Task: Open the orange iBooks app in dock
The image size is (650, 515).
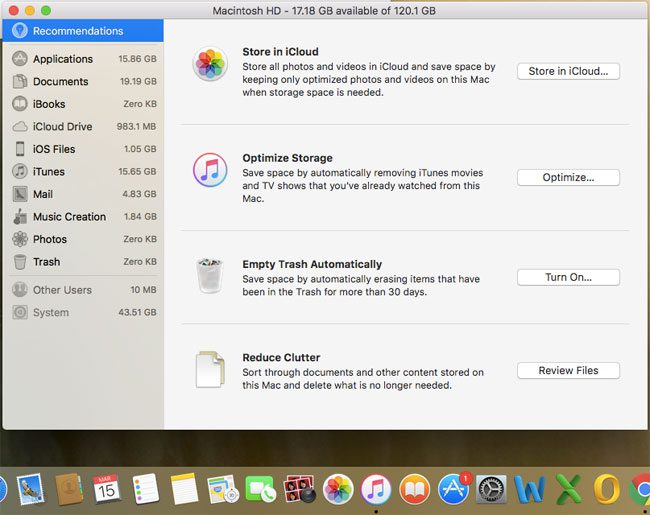Action: 415,490
